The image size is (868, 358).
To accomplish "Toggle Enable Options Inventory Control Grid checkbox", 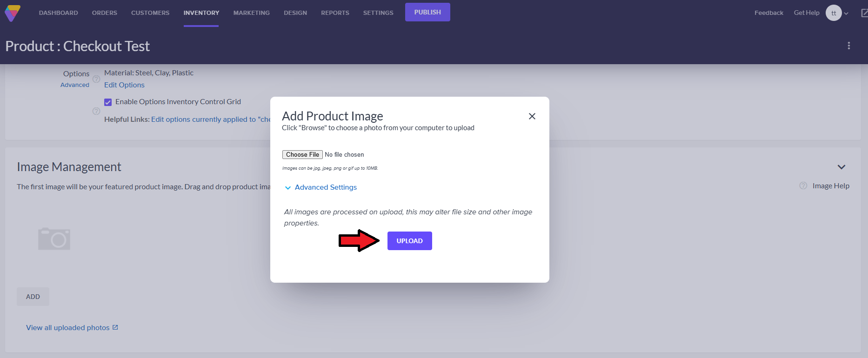I will click(108, 102).
